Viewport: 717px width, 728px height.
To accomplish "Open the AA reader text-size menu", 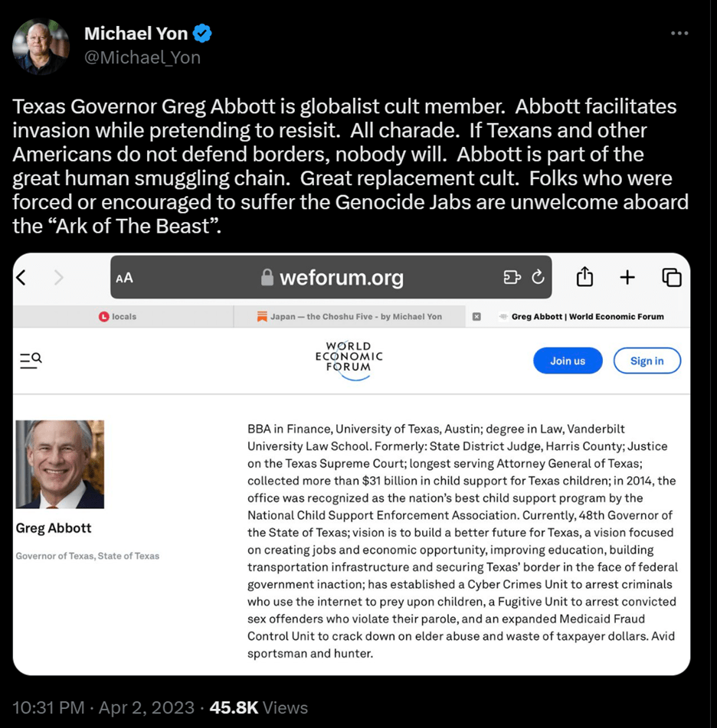I will tap(124, 278).
